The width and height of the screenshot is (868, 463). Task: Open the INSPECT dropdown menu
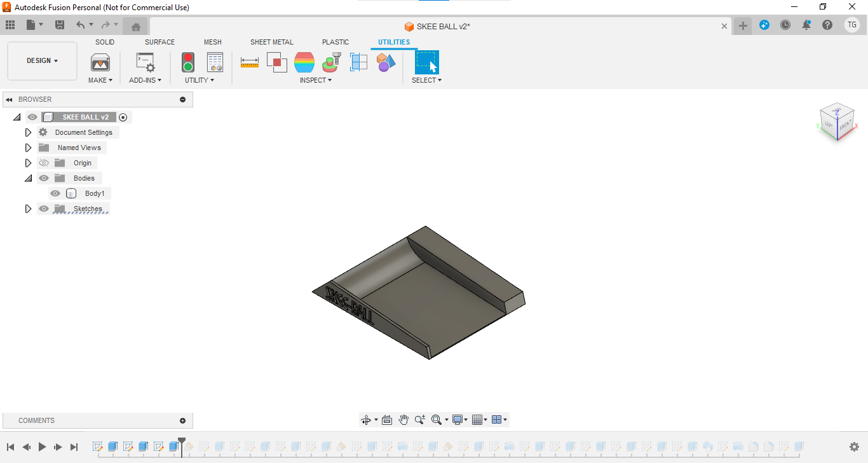(x=316, y=80)
